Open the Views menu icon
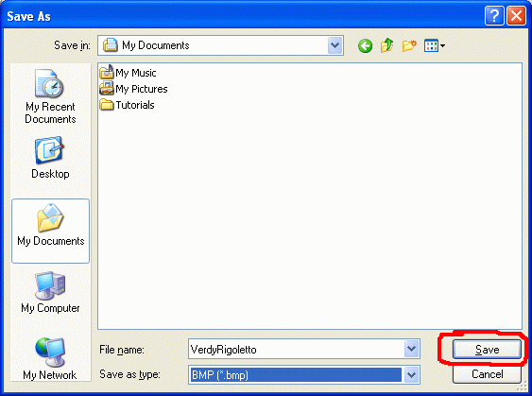532x396 pixels. pos(435,45)
